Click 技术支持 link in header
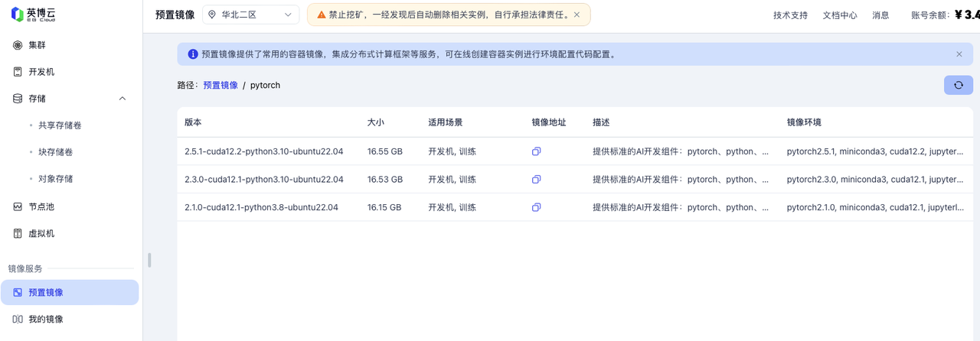The width and height of the screenshot is (980, 341). [790, 15]
